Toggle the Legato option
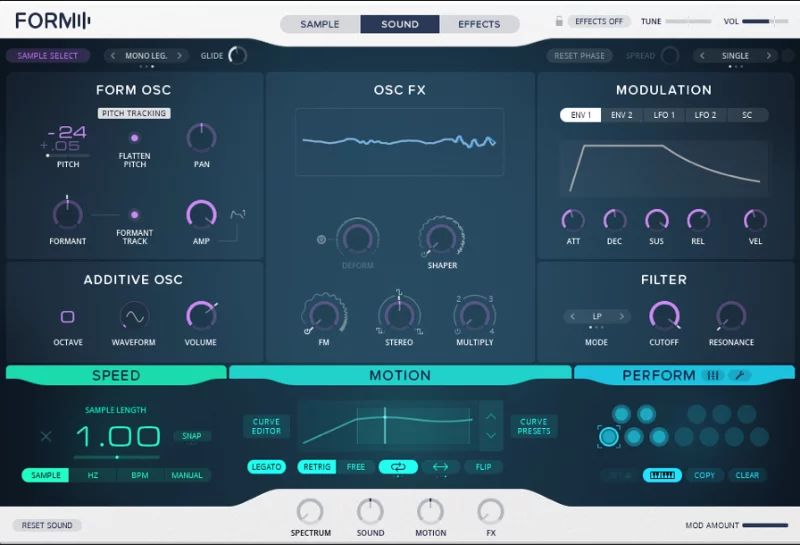 pos(266,467)
